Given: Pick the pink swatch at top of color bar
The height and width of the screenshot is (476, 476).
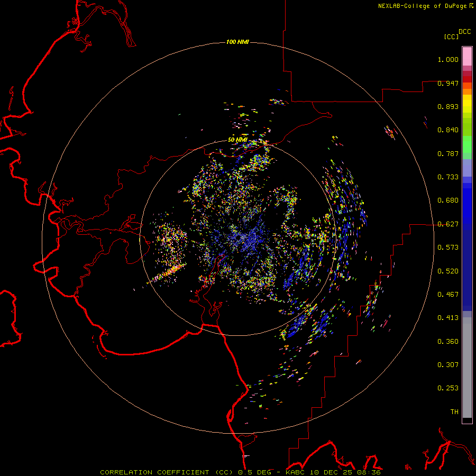Looking at the screenshot, I should 467,57.
